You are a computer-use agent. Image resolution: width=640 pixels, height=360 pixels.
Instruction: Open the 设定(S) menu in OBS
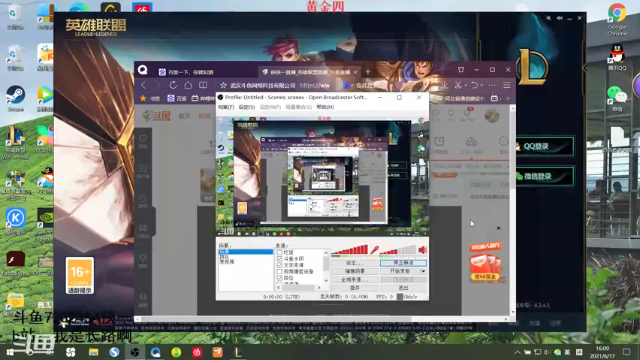point(247,107)
